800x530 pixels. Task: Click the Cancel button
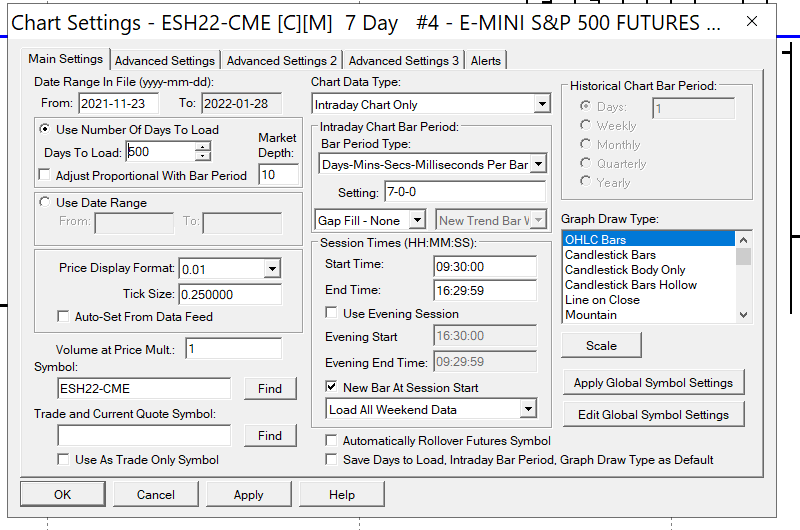[156, 494]
